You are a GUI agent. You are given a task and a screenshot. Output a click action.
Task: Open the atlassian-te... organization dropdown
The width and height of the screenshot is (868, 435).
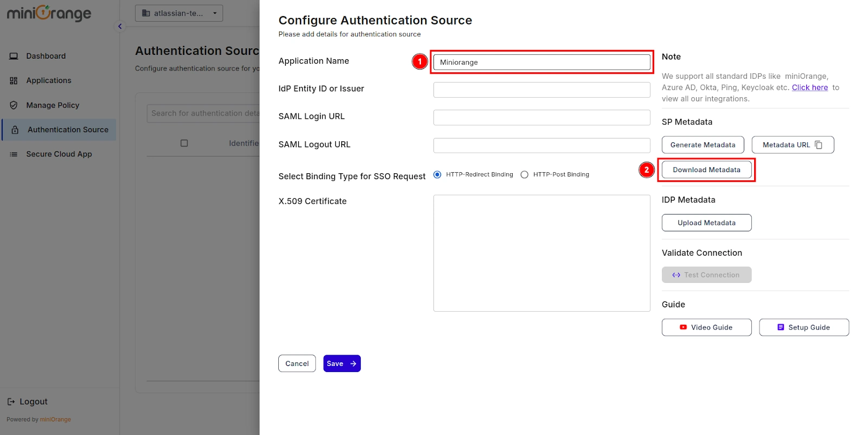[178, 13]
